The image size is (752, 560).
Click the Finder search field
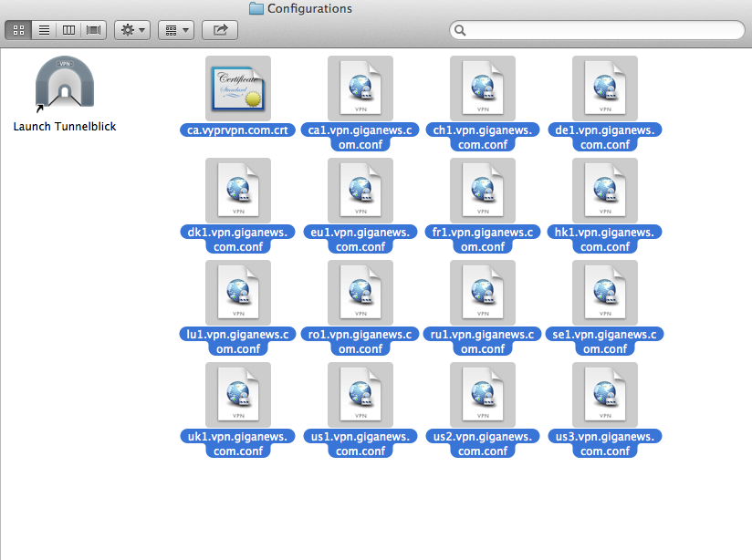(x=597, y=30)
